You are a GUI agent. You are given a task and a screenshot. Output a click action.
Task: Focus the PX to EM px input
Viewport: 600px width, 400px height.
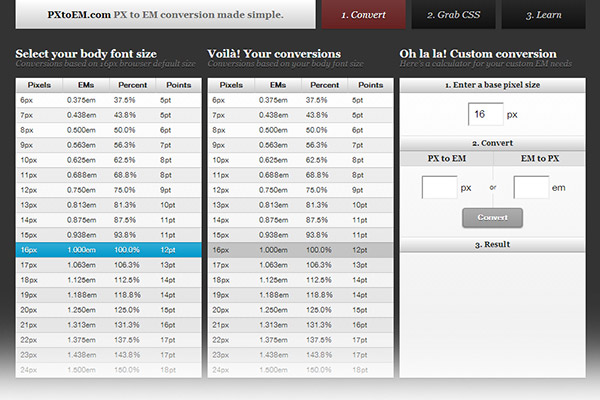[439, 187]
